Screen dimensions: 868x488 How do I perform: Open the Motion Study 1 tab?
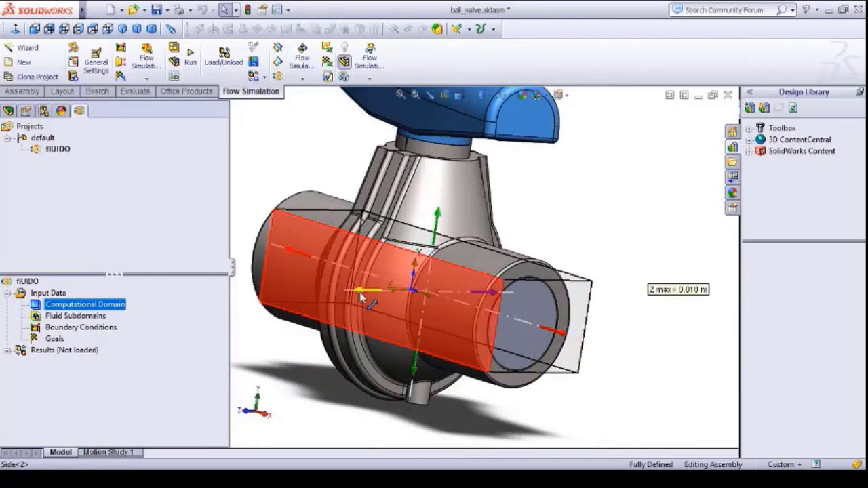pos(108,452)
